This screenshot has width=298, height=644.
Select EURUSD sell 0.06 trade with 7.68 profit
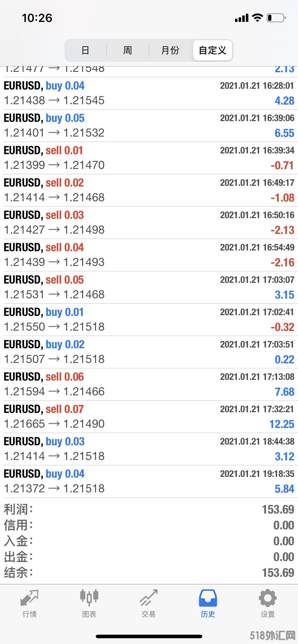click(x=149, y=385)
